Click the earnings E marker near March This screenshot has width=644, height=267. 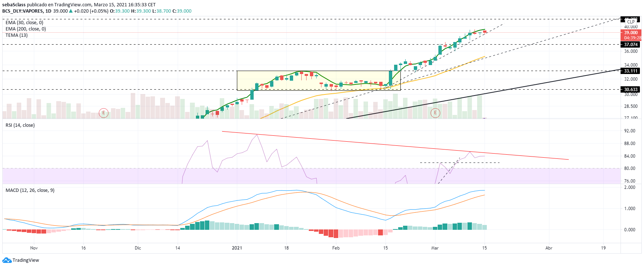tap(435, 113)
